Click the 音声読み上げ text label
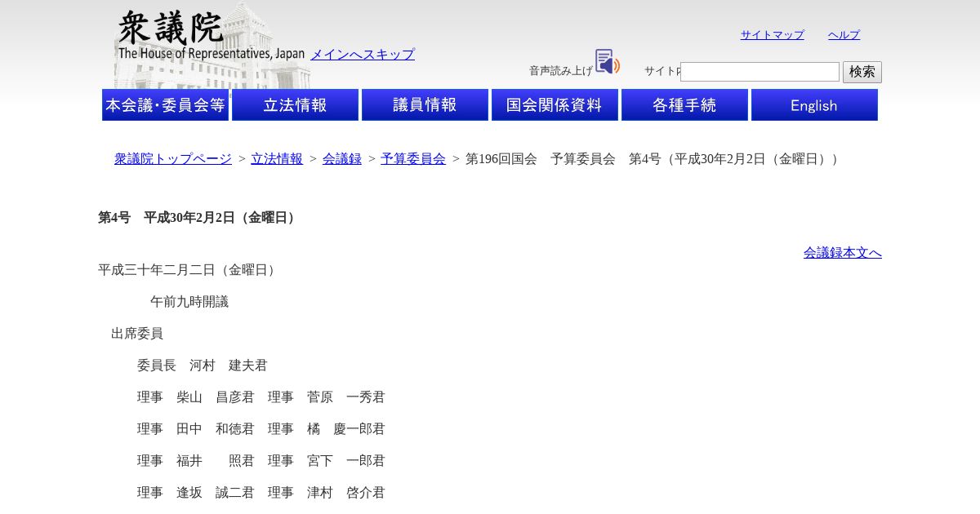Image resolution: width=980 pixels, height=514 pixels. (x=561, y=71)
